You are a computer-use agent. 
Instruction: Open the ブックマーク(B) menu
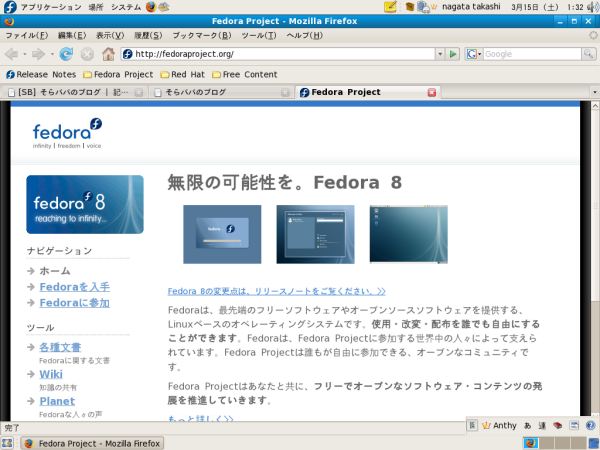[x=202, y=36]
